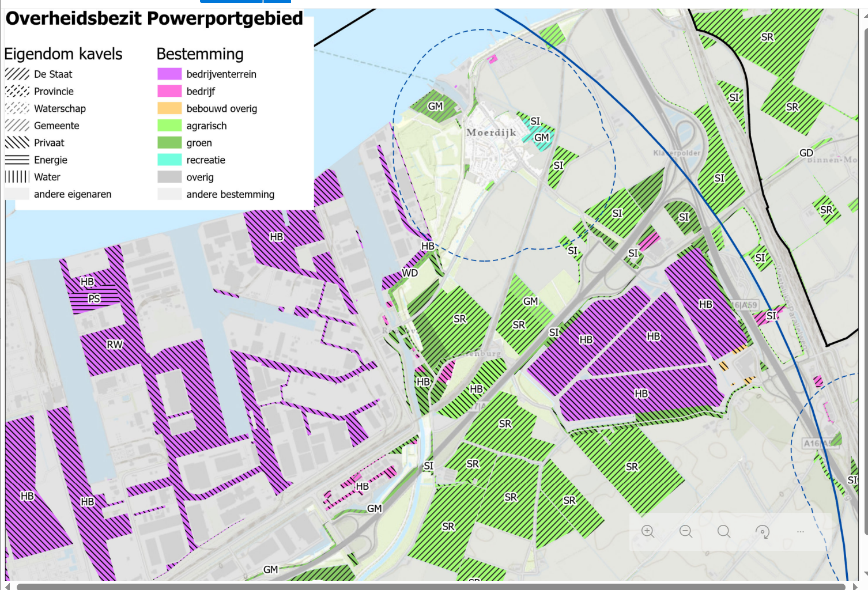Click the Energie legend entry
Image resolution: width=868 pixels, height=590 pixels.
[50, 160]
